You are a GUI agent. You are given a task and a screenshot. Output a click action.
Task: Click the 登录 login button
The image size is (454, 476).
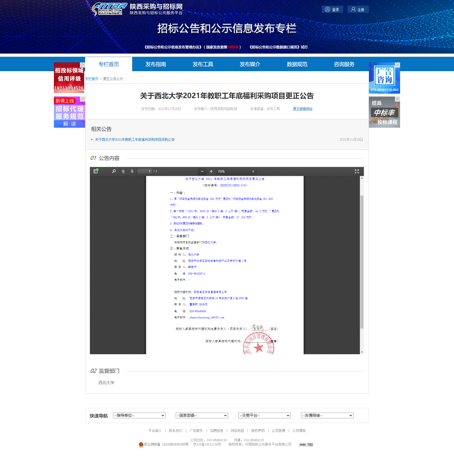[332, 9]
